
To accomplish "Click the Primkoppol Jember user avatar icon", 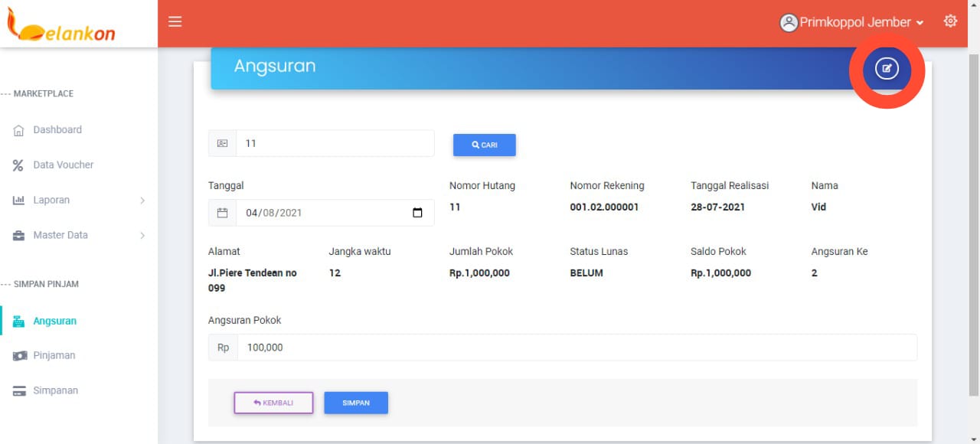I will (789, 23).
